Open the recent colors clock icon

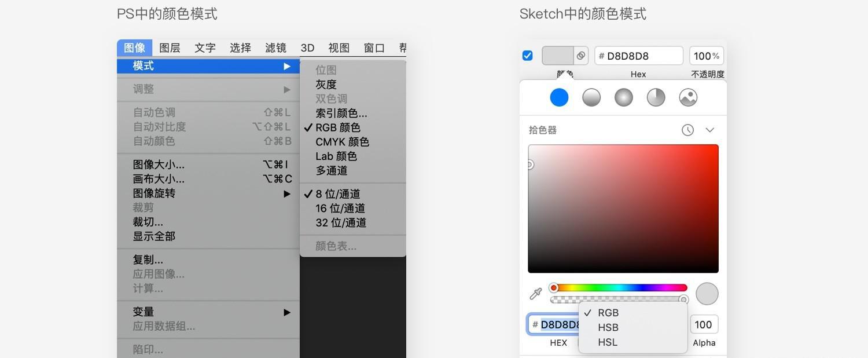click(x=687, y=130)
